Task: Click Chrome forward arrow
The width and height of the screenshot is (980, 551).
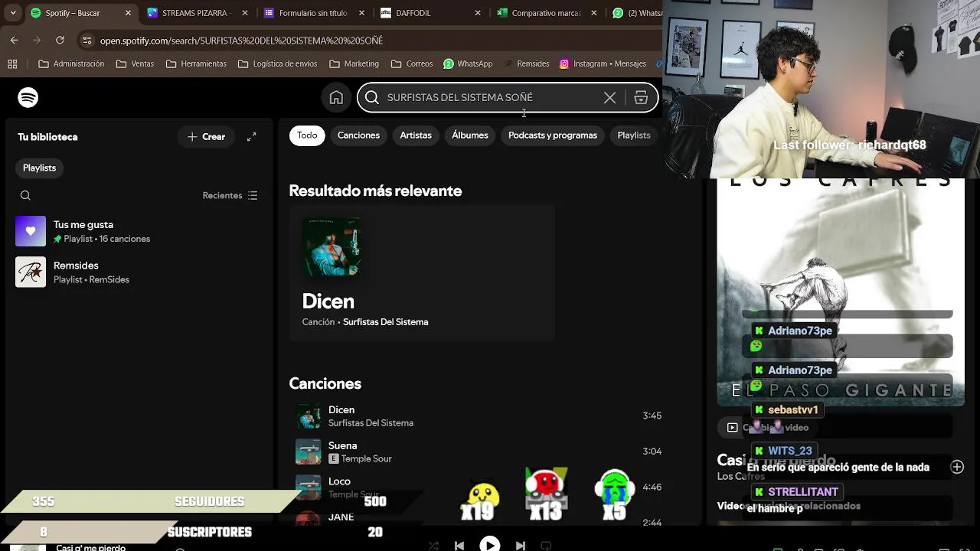Action: (x=37, y=40)
